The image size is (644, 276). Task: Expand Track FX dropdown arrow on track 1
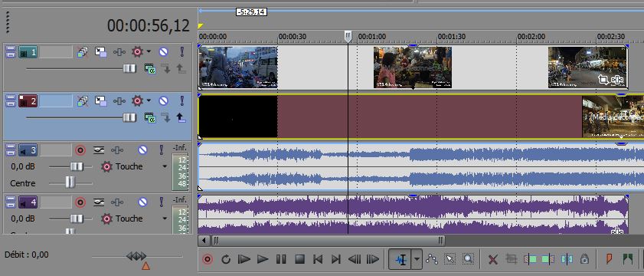click(x=149, y=52)
